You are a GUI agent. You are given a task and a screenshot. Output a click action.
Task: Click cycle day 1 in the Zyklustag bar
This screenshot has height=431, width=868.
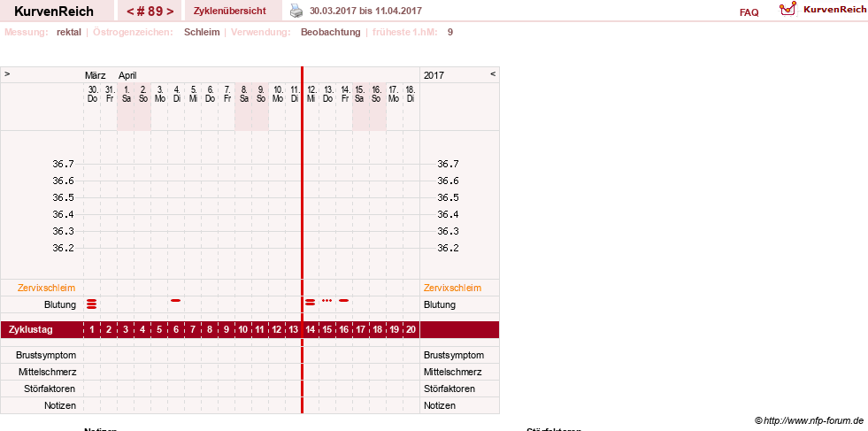pyautogui.click(x=92, y=329)
